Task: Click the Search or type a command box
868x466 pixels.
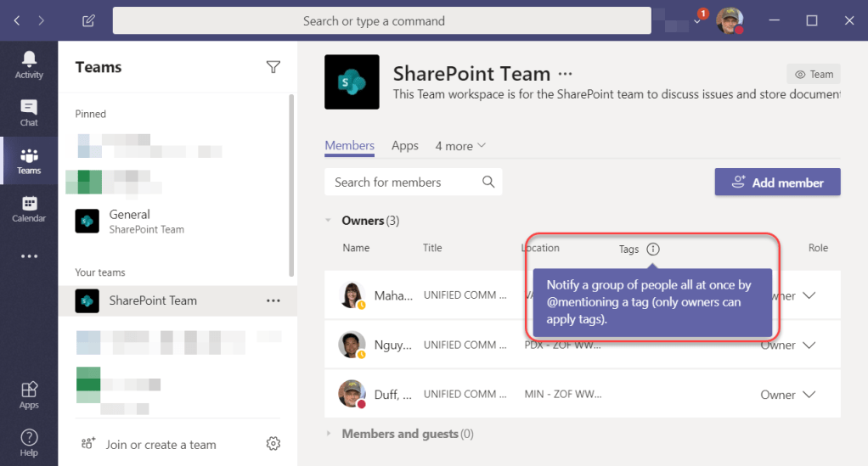Action: [x=382, y=20]
